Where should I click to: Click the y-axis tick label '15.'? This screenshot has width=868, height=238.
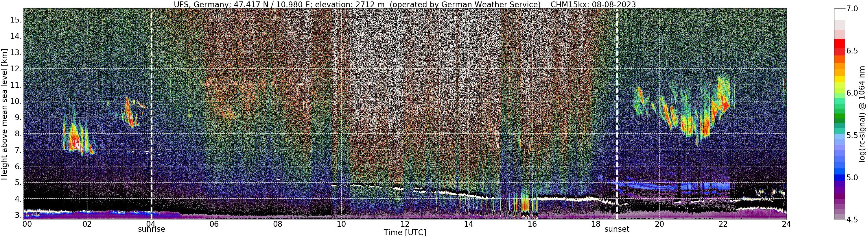(x=16, y=20)
